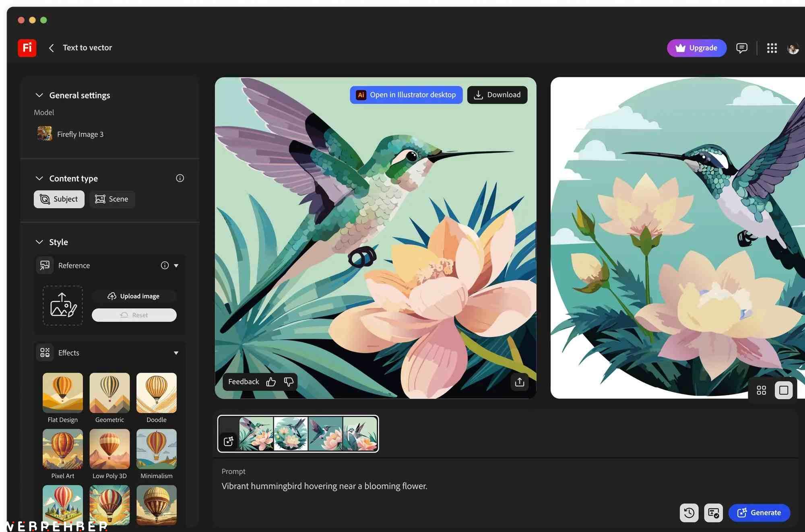
Task: Switch to single image view layout
Action: (x=783, y=390)
